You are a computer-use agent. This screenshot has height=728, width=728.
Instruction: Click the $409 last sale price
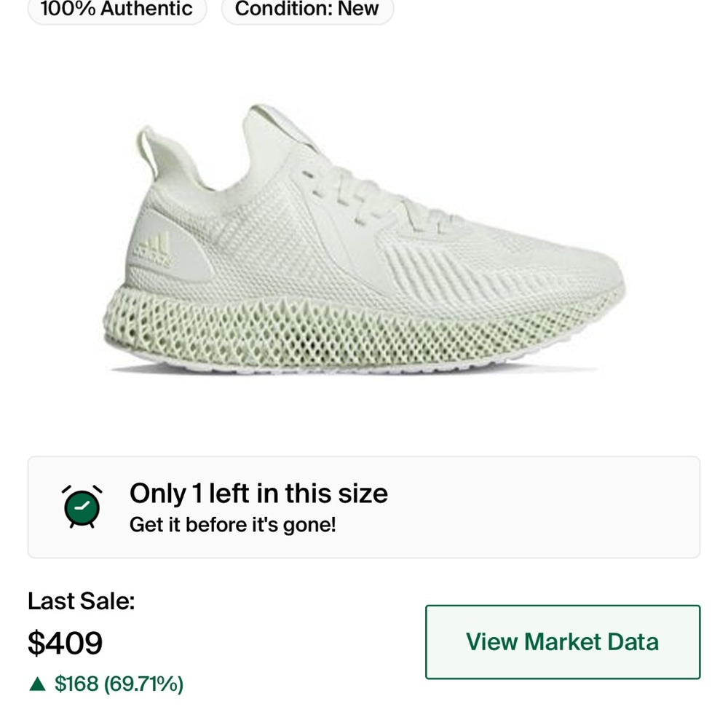[65, 643]
